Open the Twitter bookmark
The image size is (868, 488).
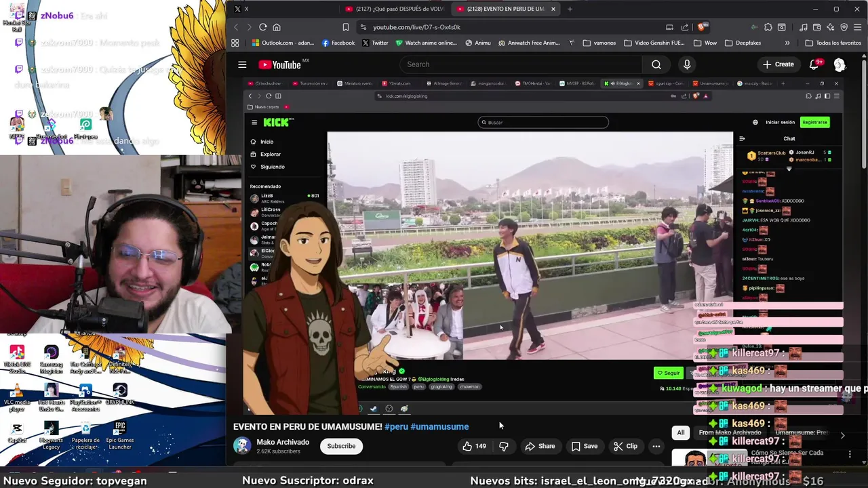tap(375, 43)
